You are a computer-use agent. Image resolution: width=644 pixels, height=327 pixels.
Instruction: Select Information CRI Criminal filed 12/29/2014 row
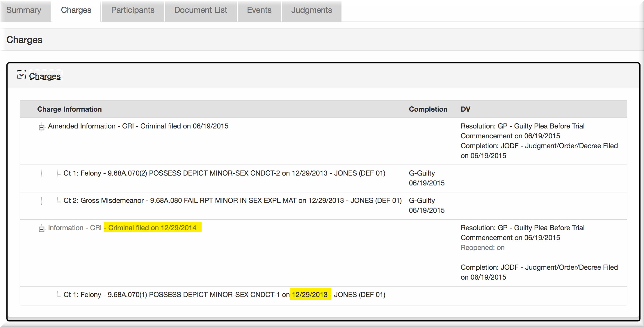pos(323,253)
